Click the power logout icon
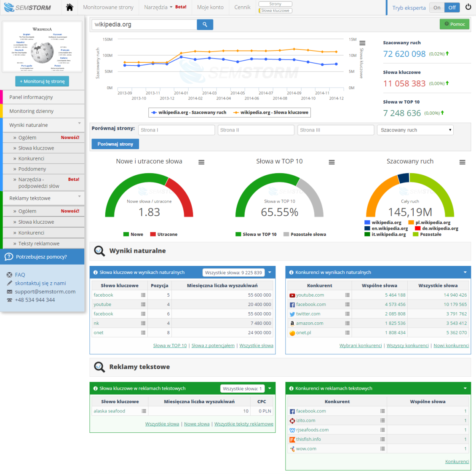The width and height of the screenshot is (476, 474). [468, 7]
